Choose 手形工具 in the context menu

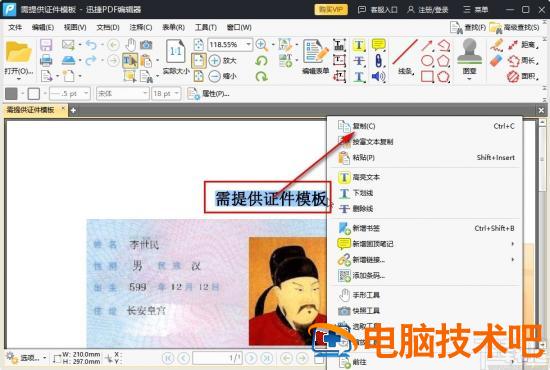425,295
